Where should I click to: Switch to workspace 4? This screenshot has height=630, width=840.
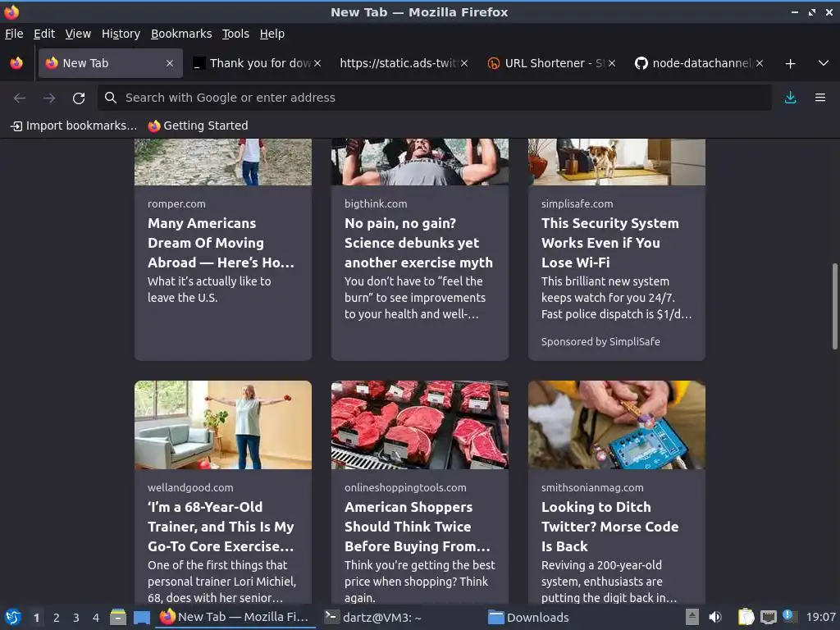pyautogui.click(x=96, y=618)
